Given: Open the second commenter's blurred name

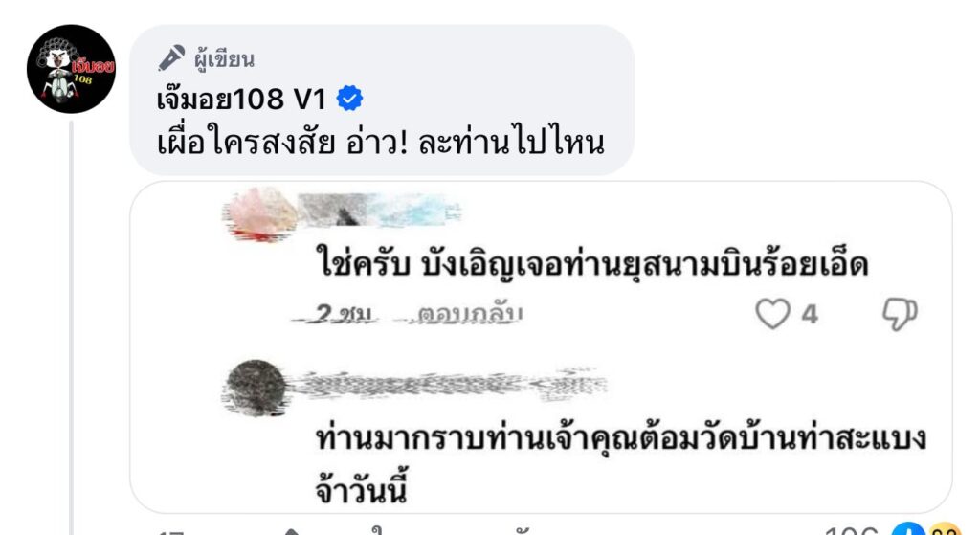Looking at the screenshot, I should coord(447,385).
